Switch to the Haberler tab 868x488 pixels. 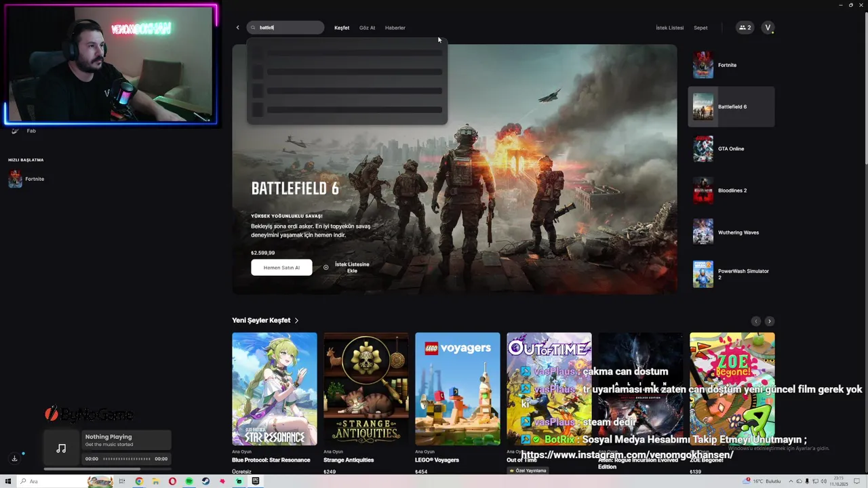[x=395, y=28]
